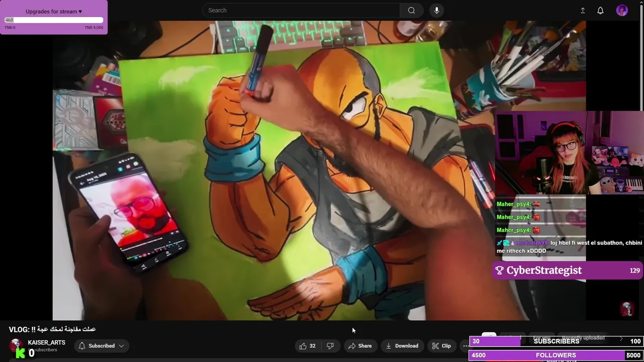This screenshot has height=362, width=644.
Task: Click the video title starting with VLOG
Action: click(52, 329)
